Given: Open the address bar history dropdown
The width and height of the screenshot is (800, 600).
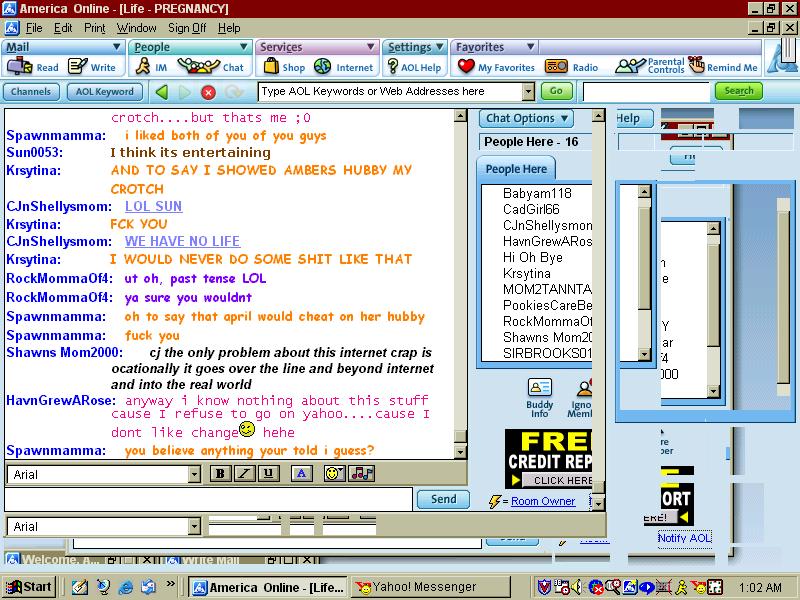Looking at the screenshot, I should coord(528,92).
